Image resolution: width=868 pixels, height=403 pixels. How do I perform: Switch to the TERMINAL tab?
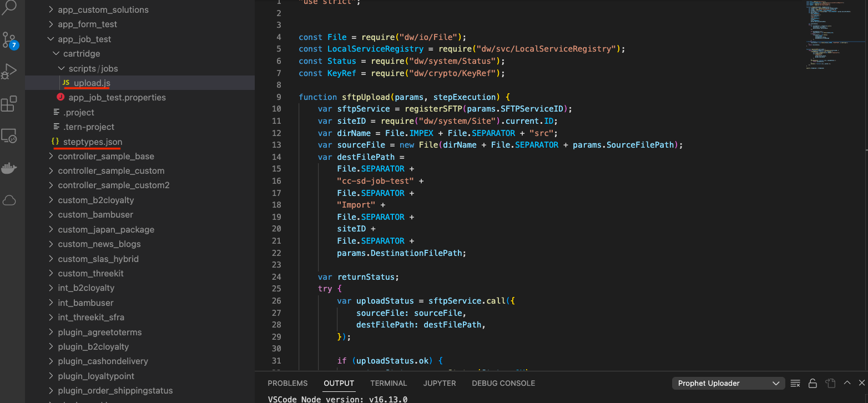(388, 383)
